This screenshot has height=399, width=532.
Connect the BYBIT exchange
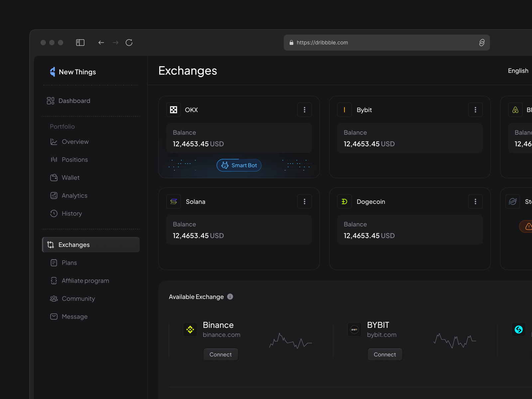(385, 354)
